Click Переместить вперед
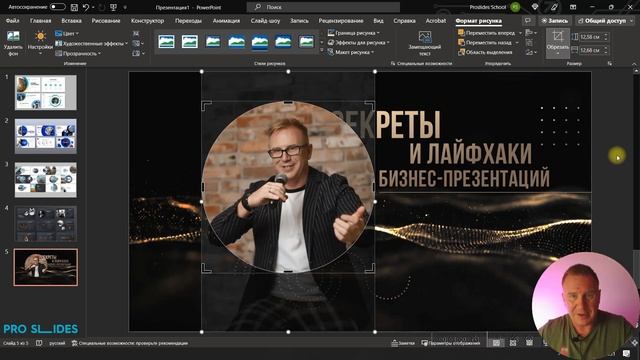The image size is (640, 360). pos(487,33)
